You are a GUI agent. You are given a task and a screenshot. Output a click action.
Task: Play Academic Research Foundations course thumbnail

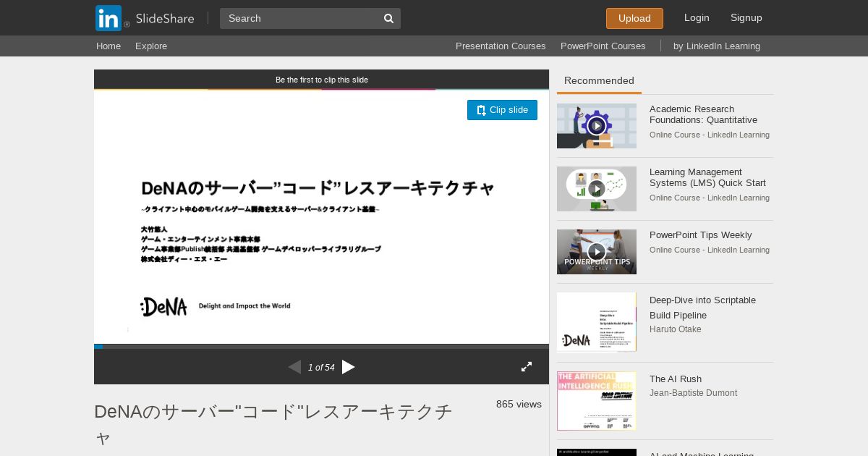pos(597,126)
